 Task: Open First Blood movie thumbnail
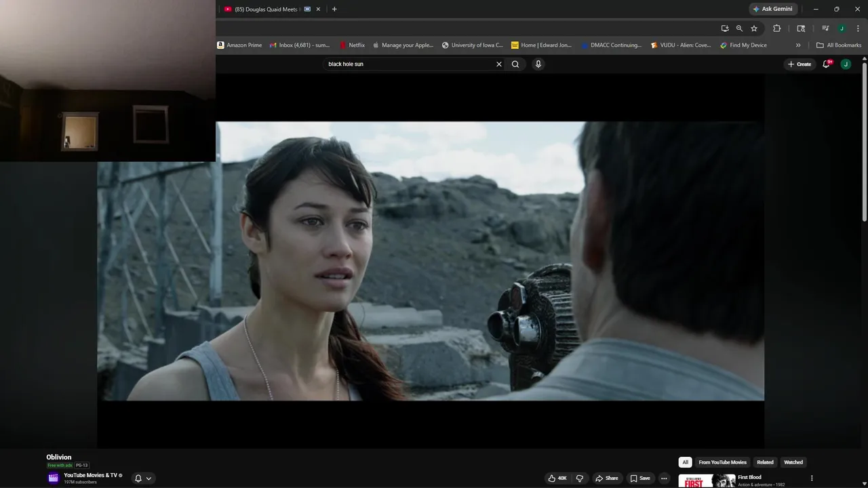click(707, 481)
